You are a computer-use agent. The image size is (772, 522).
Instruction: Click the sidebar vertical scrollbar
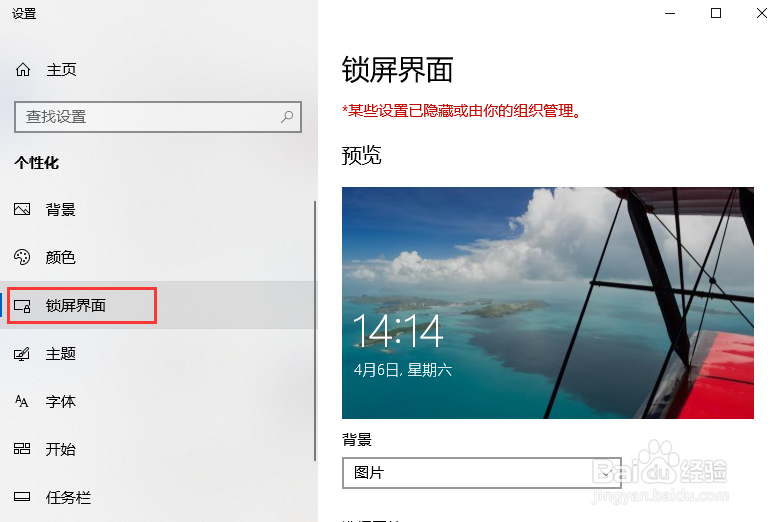(x=315, y=330)
